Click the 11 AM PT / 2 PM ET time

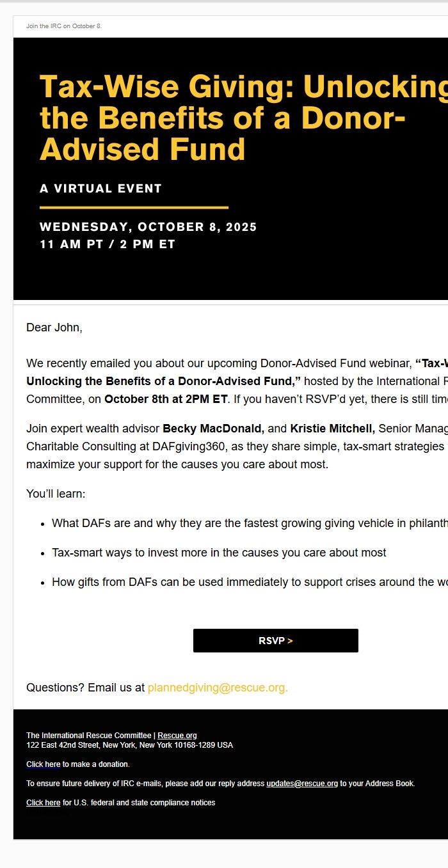[x=107, y=244]
